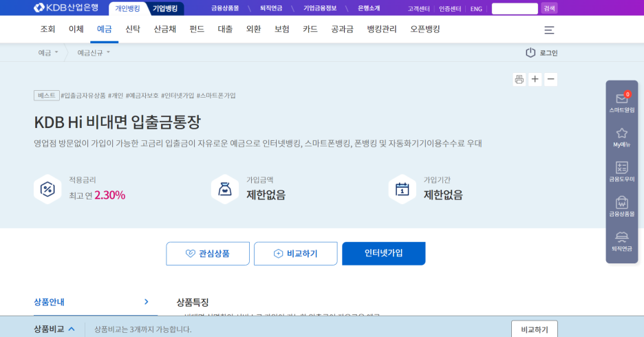Viewport: 644px width, 337px height.
Task: Go to 퇴직연금 top link
Action: click(x=271, y=8)
